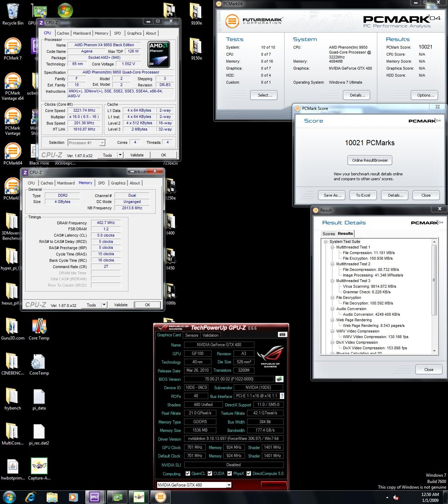Open Tools dropdown arrow in CPU-Z CPU window
Viewport: 448px width, 504px height.
pos(120,155)
